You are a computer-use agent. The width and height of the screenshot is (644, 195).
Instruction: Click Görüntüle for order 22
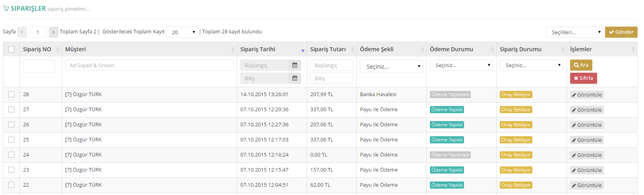coord(587,185)
